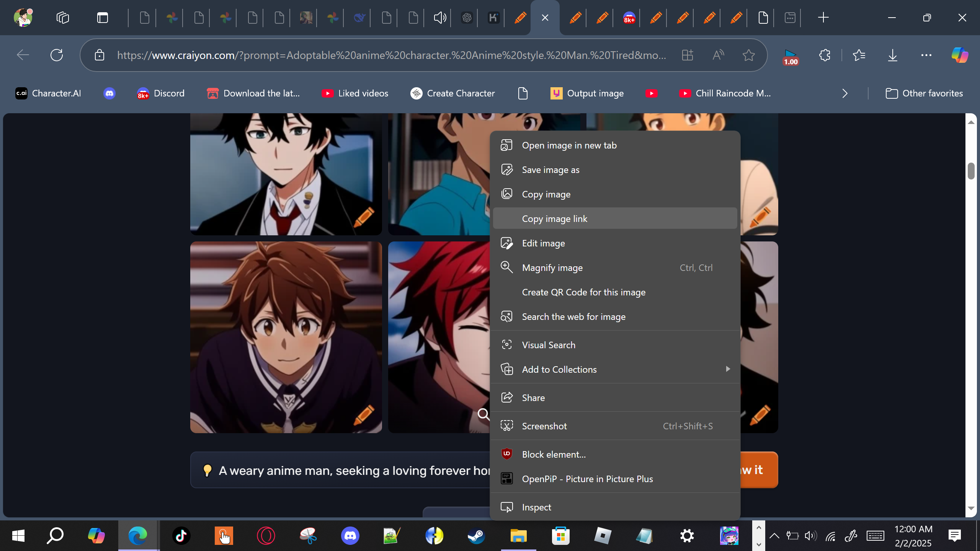
Task: Select Copy image link in the context menu
Action: click(x=554, y=219)
